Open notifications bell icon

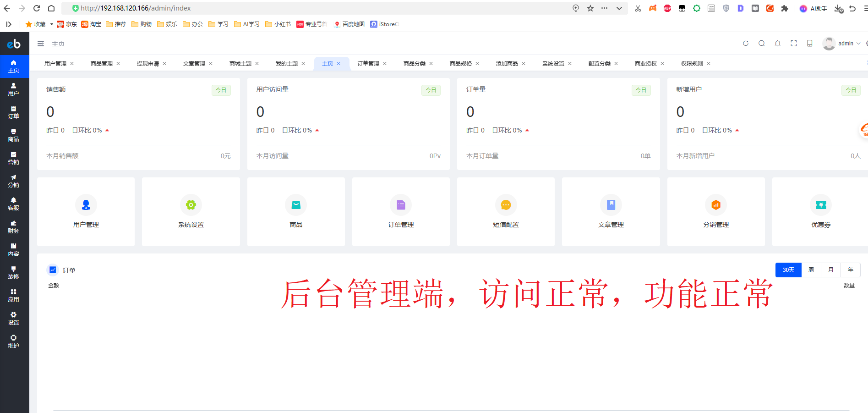[x=778, y=44]
